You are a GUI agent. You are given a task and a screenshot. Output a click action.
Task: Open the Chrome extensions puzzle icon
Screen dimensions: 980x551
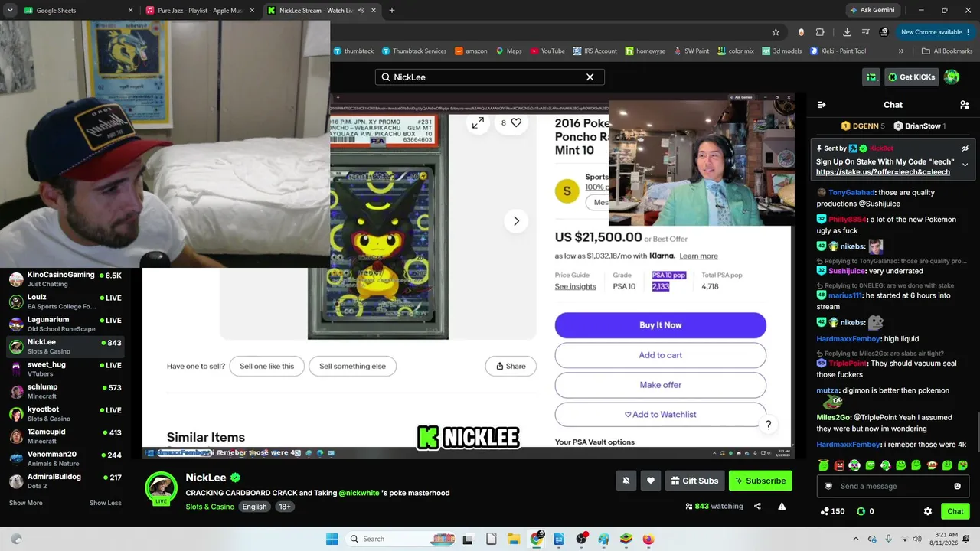tap(820, 32)
